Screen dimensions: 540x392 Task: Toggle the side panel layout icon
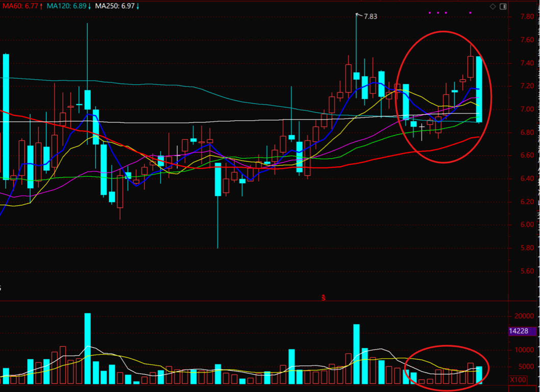503,7
